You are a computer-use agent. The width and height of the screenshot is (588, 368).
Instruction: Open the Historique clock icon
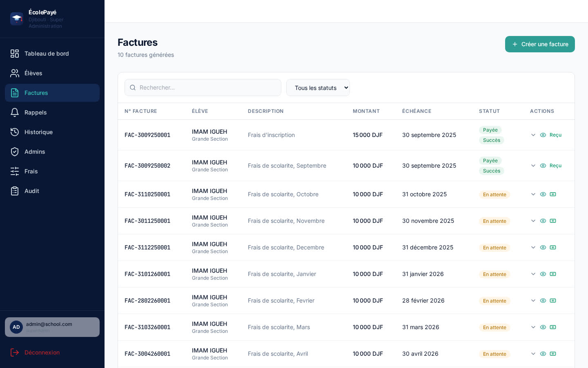[15, 132]
